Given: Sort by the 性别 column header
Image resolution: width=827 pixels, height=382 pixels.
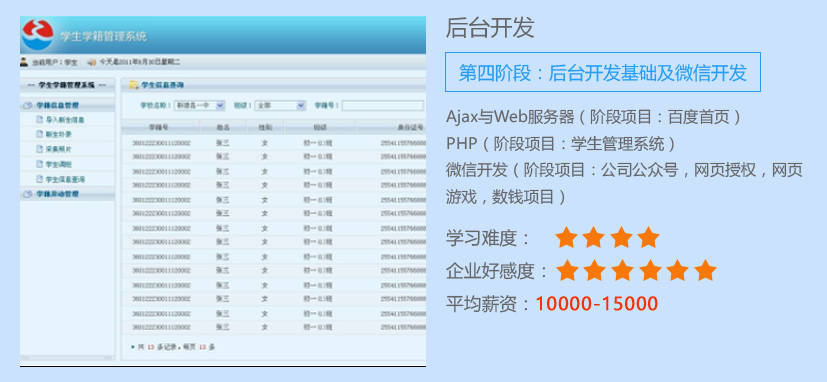Looking at the screenshot, I should pos(265,127).
